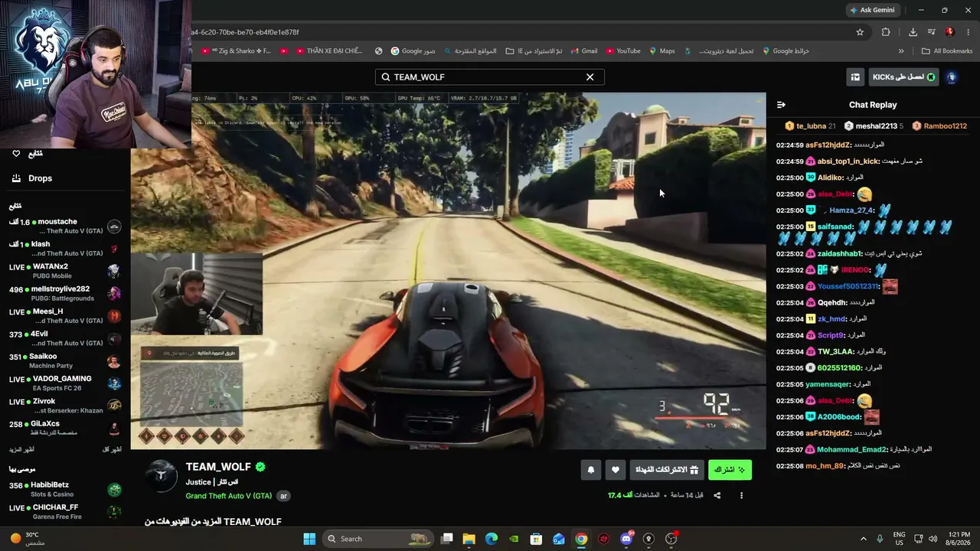Viewport: 980px width, 551px height.
Task: Share the video with share icon
Action: [x=717, y=496]
